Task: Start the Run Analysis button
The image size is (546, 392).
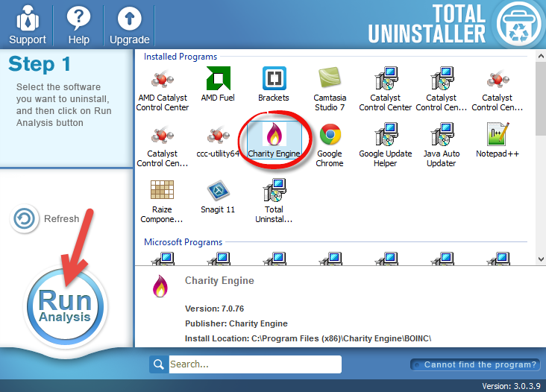Action: point(65,306)
